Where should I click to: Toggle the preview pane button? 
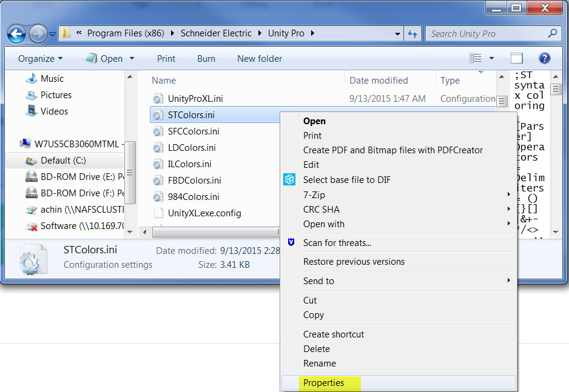pos(516,58)
